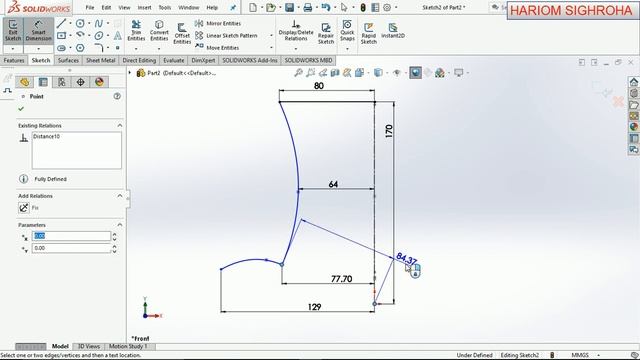Screen dimensions: 640x360
Task: Switch to the Evaluate tab
Action: [x=173, y=60]
